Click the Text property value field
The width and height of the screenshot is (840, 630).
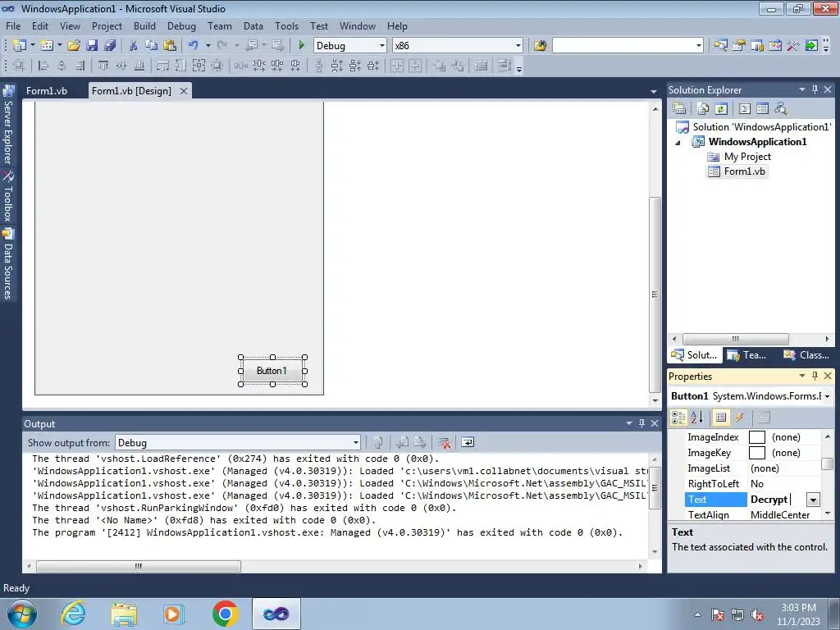777,500
